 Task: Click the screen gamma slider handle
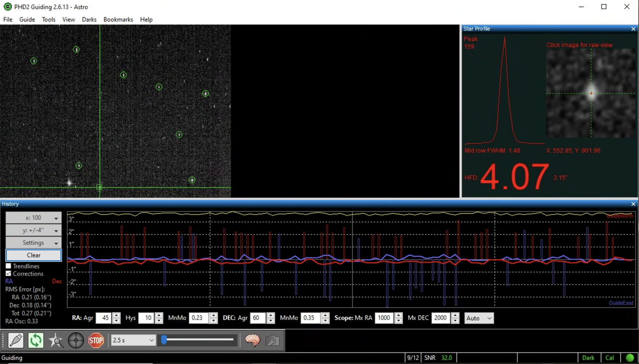pyautogui.click(x=164, y=340)
